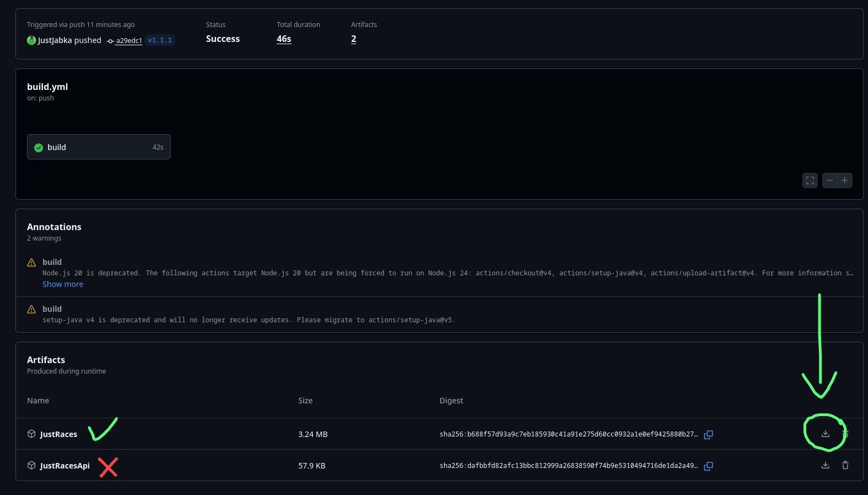Click the Size column header

305,401
